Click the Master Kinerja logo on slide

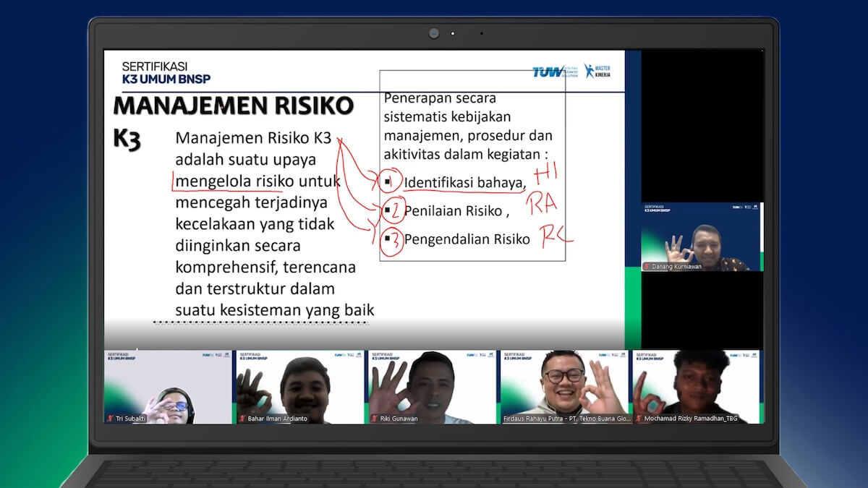click(597, 71)
